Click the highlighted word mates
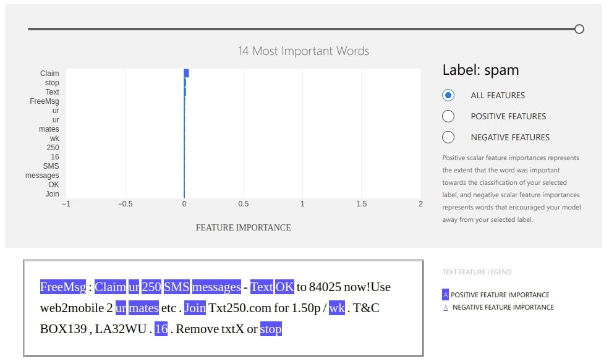 143,308
